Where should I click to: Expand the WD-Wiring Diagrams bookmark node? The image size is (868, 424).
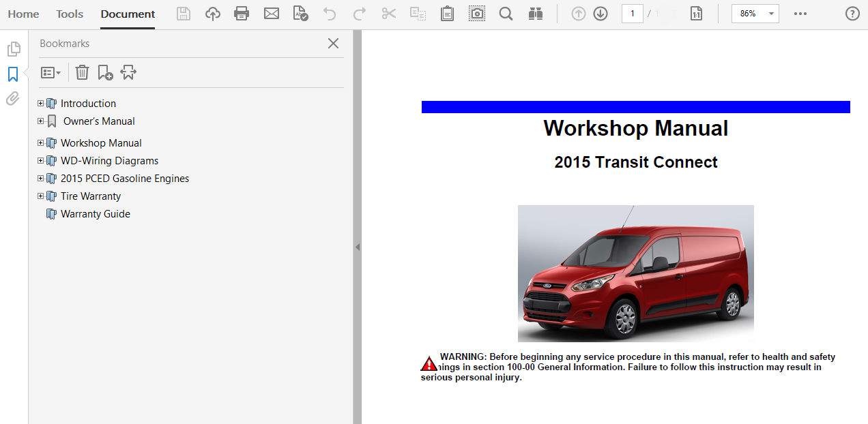[40, 161]
